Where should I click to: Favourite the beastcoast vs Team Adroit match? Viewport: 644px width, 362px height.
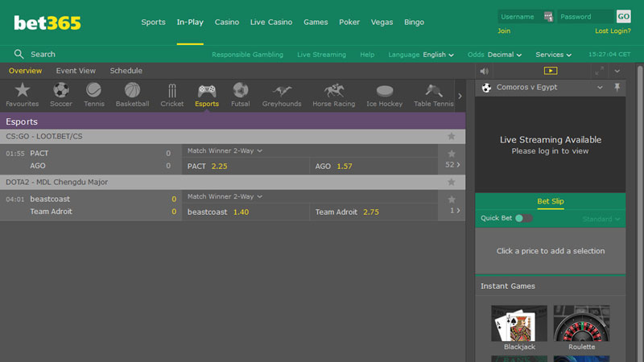[452, 199]
